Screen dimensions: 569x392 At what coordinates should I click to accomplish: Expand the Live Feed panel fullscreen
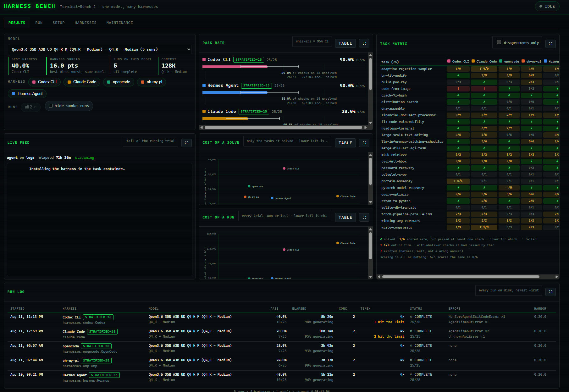click(x=187, y=143)
